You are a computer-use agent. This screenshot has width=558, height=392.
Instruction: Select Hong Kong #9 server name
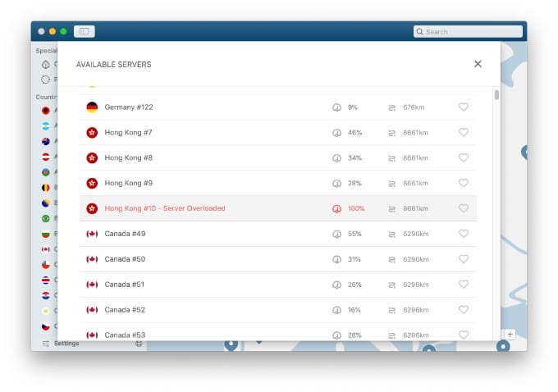click(128, 183)
